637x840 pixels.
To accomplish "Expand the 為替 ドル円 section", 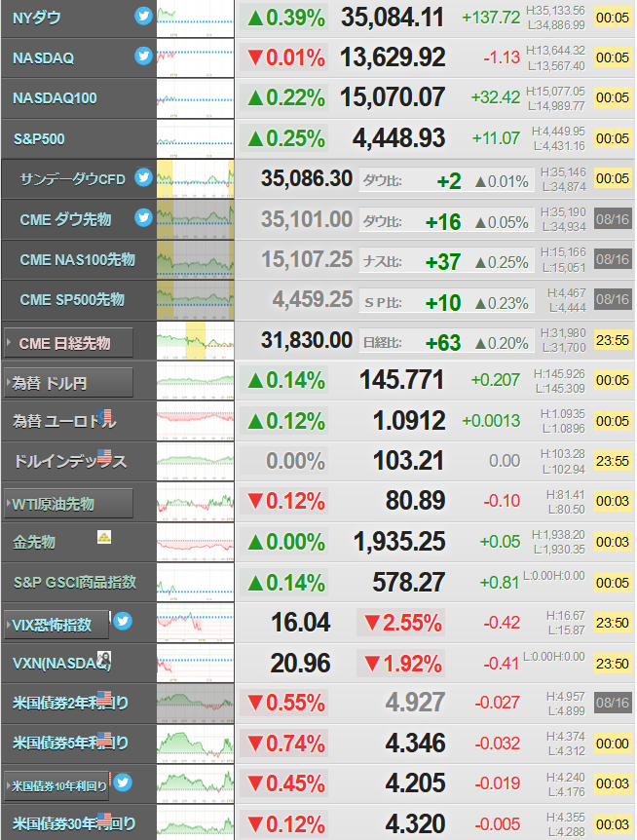I will point(68,383).
